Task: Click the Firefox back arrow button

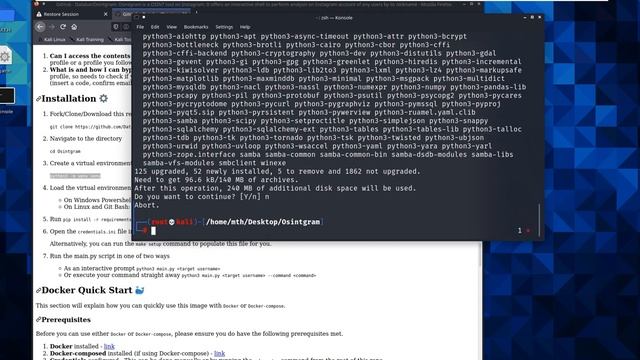Action: (40, 27)
